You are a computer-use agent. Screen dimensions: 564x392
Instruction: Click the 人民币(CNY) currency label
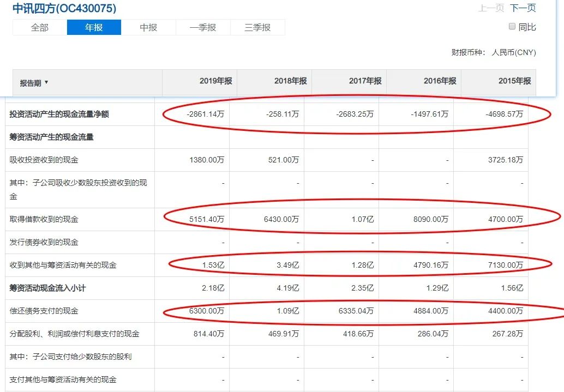(x=514, y=52)
